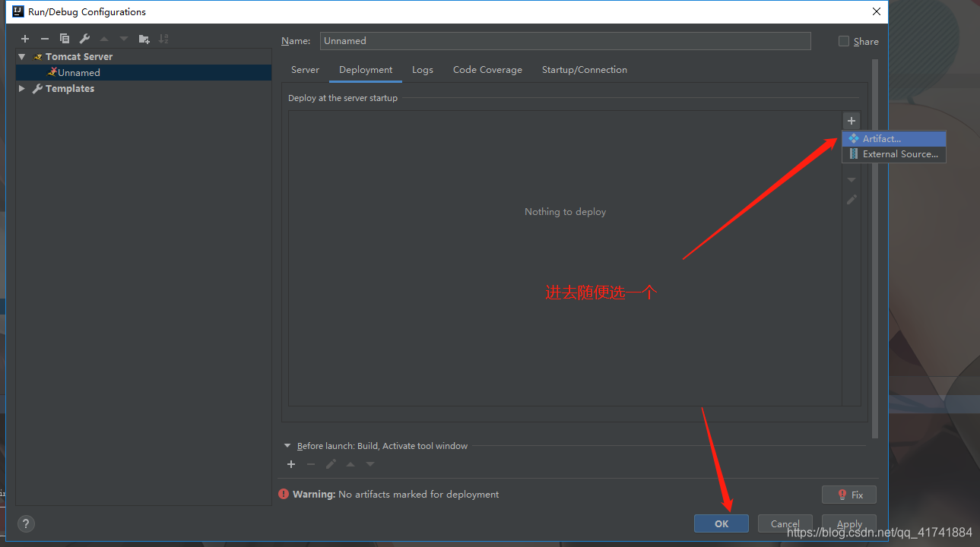Viewport: 980px width, 547px height.
Task: Open help with the question mark button
Action: click(26, 523)
